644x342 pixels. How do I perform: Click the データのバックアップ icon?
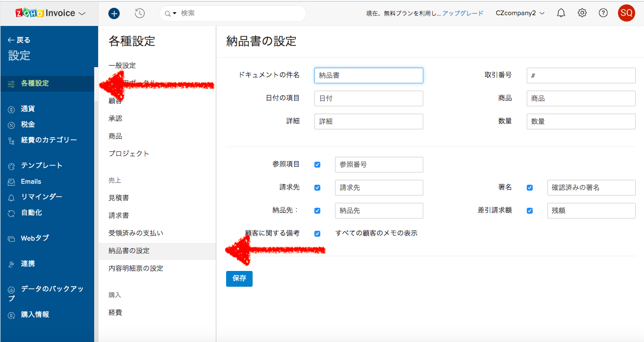11,290
